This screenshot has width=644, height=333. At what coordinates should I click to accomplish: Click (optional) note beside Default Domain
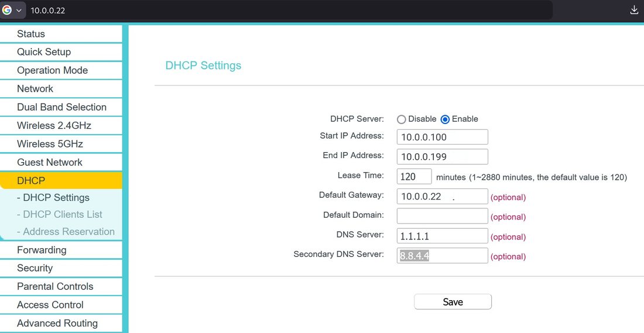(508, 217)
